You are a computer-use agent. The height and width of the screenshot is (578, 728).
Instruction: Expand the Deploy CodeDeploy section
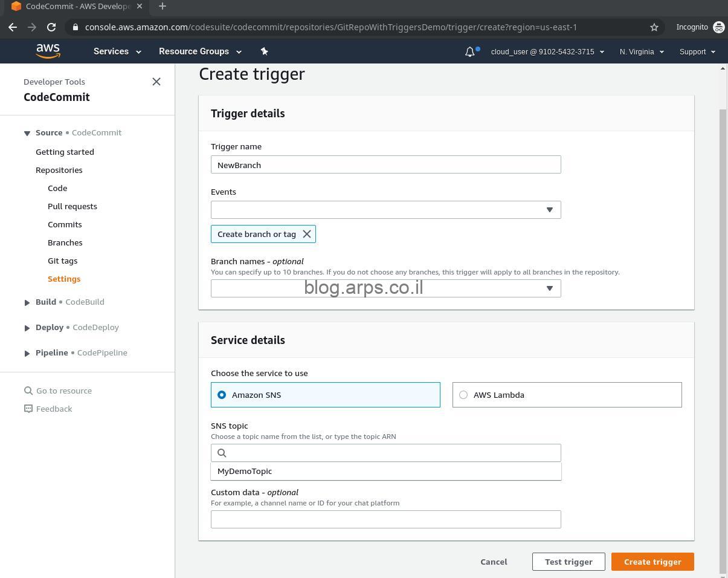[x=27, y=328]
